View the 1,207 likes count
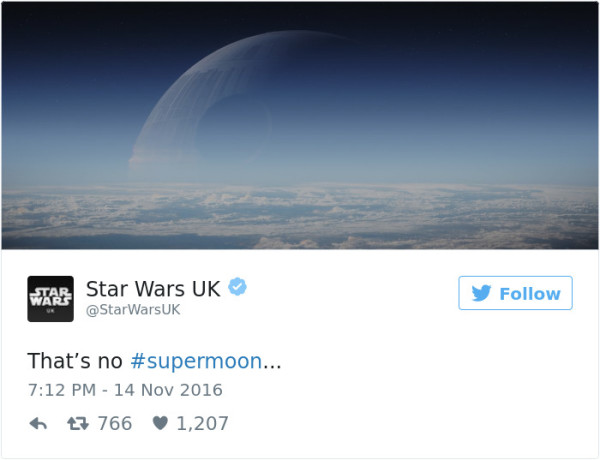The height and width of the screenshot is (460, 600). coord(202,424)
